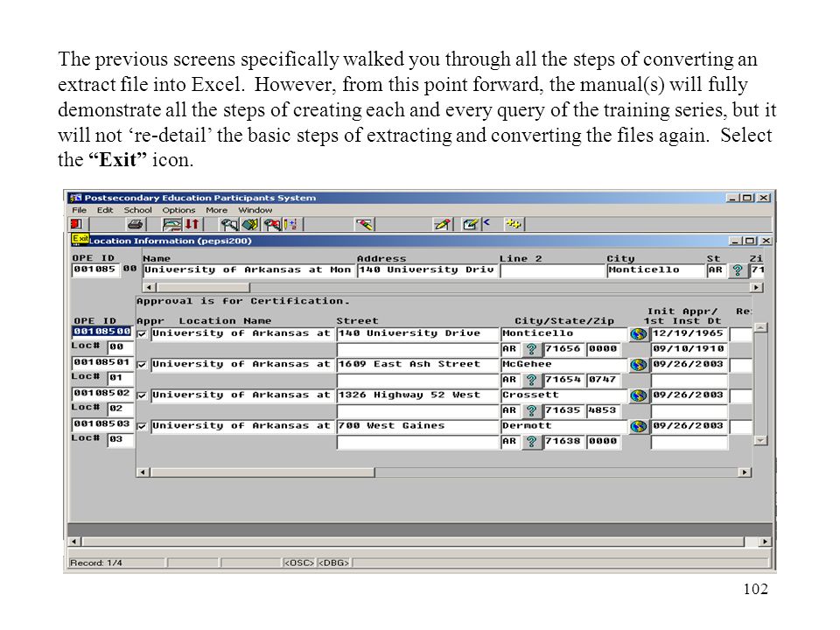Click globe icon in Monticello row
840x630 pixels.
[x=638, y=334]
